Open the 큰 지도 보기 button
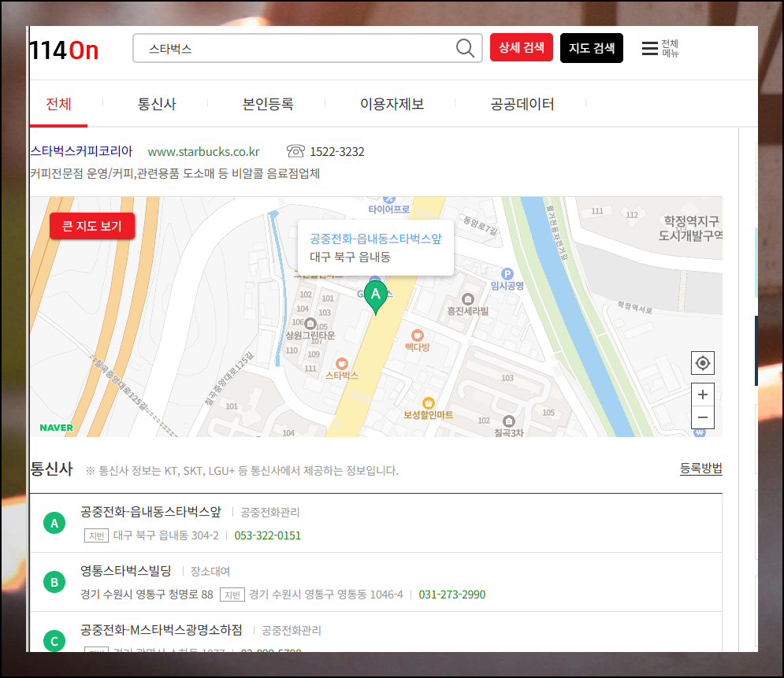 [92, 226]
